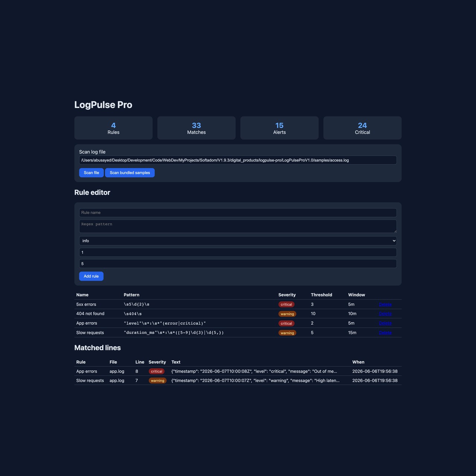Image resolution: width=476 pixels, height=476 pixels.
Task: Click the Rule editor heading
Action: pyautogui.click(x=92, y=193)
